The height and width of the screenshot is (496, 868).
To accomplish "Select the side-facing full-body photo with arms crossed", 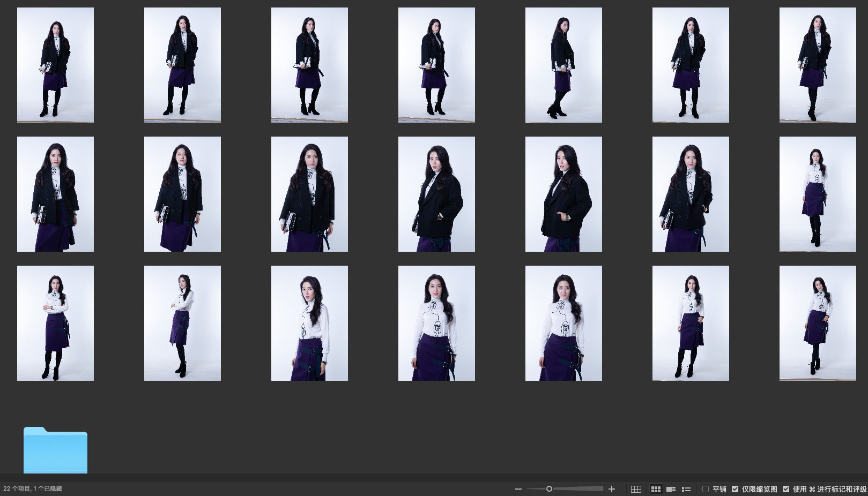I will tap(182, 323).
